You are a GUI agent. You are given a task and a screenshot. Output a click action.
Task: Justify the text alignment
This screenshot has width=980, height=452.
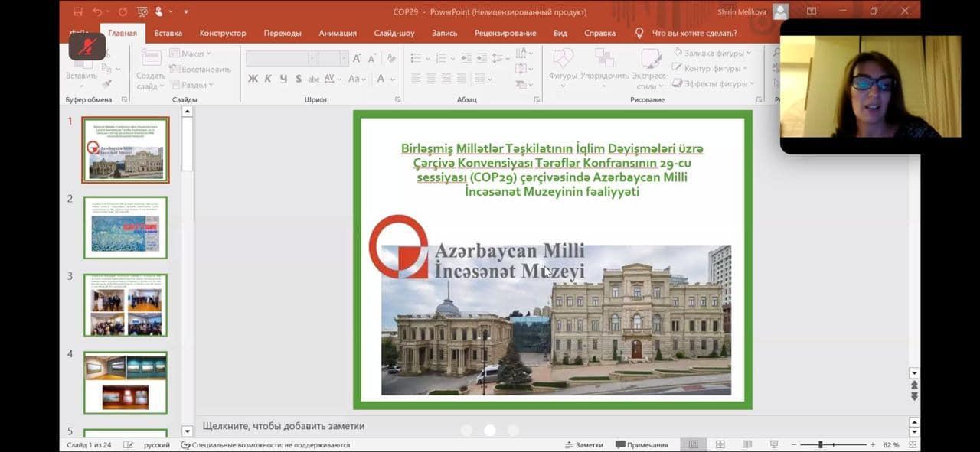(462, 79)
